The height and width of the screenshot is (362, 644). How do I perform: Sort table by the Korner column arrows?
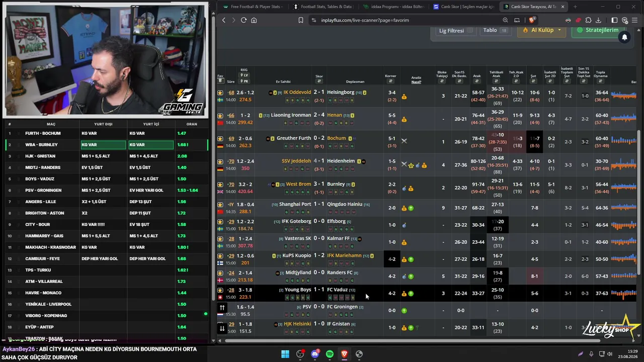(x=390, y=81)
